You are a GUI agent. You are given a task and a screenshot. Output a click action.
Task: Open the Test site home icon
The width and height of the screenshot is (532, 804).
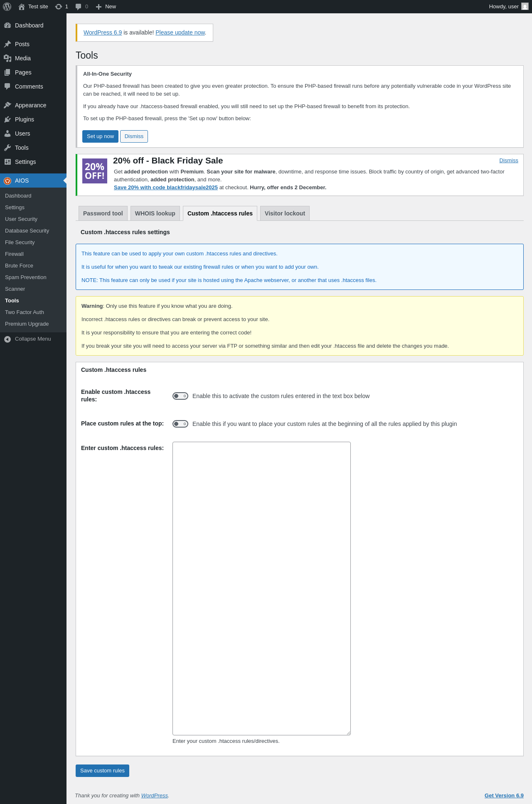22,7
